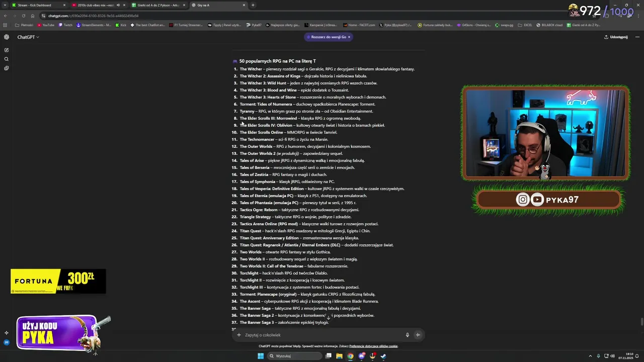Open Preferencje dotyczące plików cookie link

373,346
